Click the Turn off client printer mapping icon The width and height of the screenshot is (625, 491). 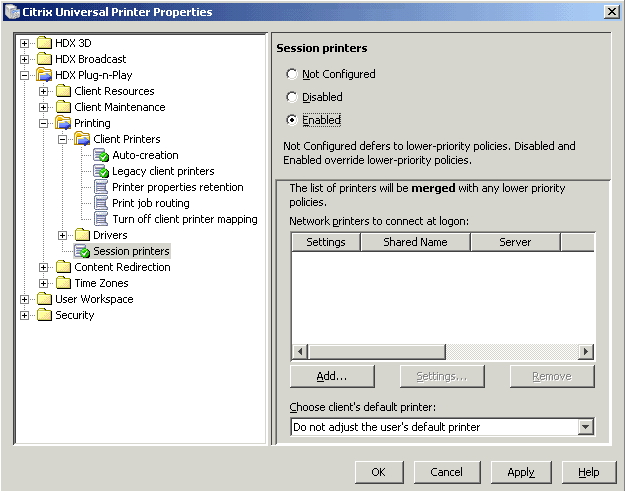101,219
